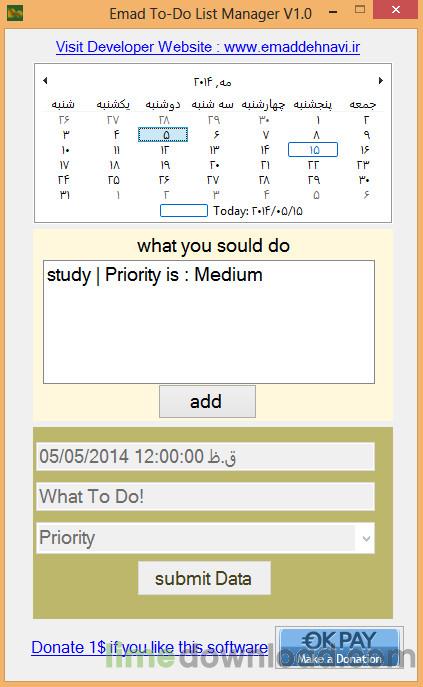This screenshot has height=687, width=423.
Task: Open the Donate 1$ link
Action: (149, 647)
